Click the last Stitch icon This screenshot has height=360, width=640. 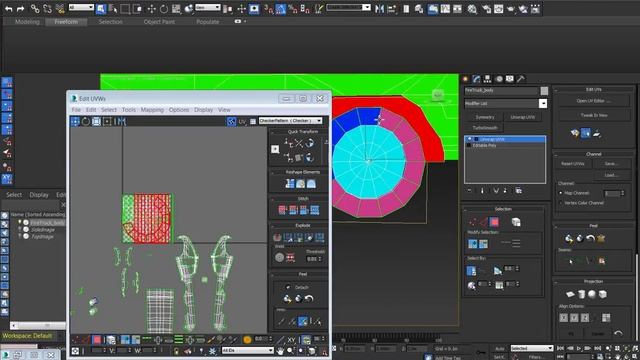click(315, 210)
